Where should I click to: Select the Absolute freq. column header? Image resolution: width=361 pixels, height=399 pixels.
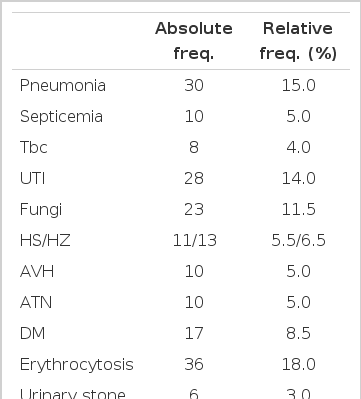[x=194, y=41]
